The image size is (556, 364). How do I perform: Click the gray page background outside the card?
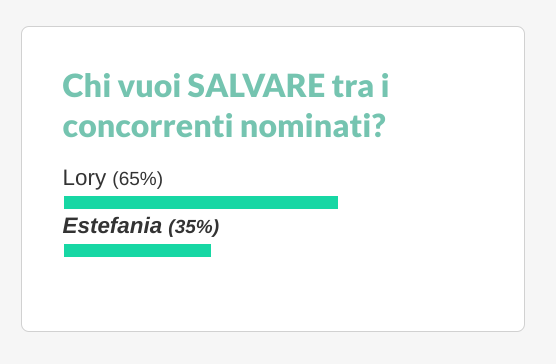click(x=277, y=349)
